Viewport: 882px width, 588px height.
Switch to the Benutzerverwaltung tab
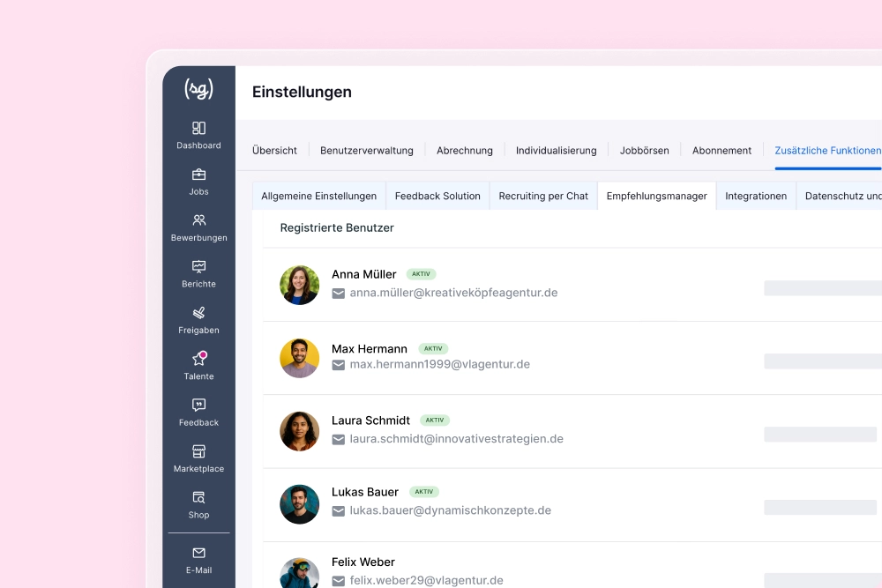pyautogui.click(x=367, y=150)
